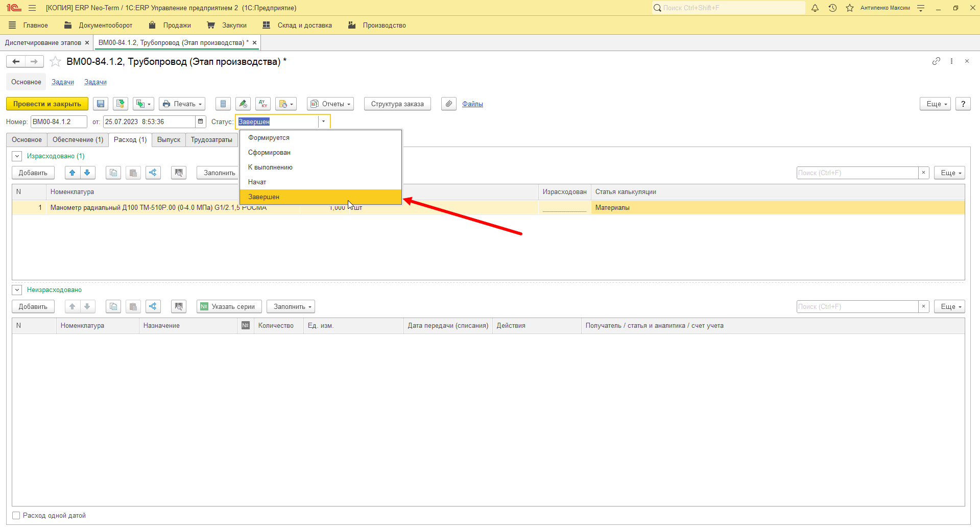This screenshot has height=530, width=980.
Task: Click get link chain icon
Action: (x=936, y=61)
